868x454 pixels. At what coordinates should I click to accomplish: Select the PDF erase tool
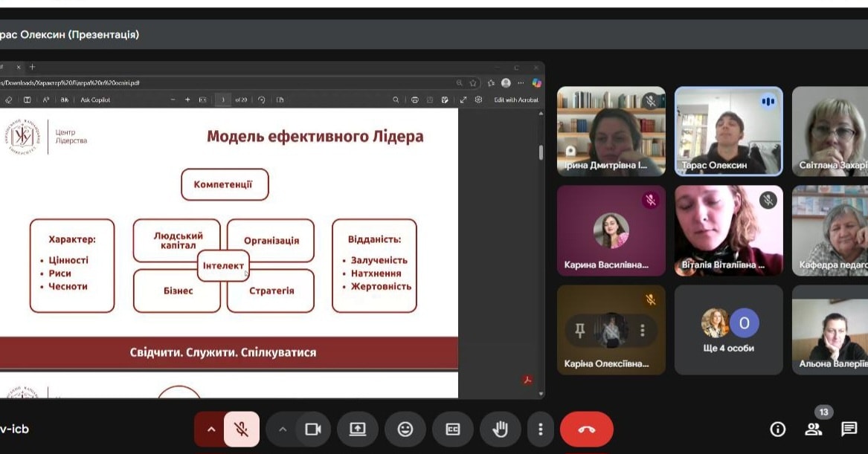tap(8, 100)
